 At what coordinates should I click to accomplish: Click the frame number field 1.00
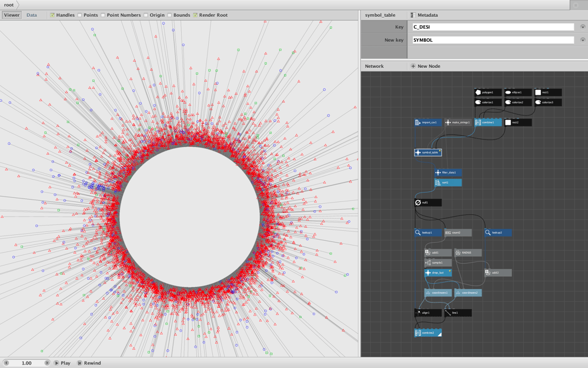click(x=26, y=363)
